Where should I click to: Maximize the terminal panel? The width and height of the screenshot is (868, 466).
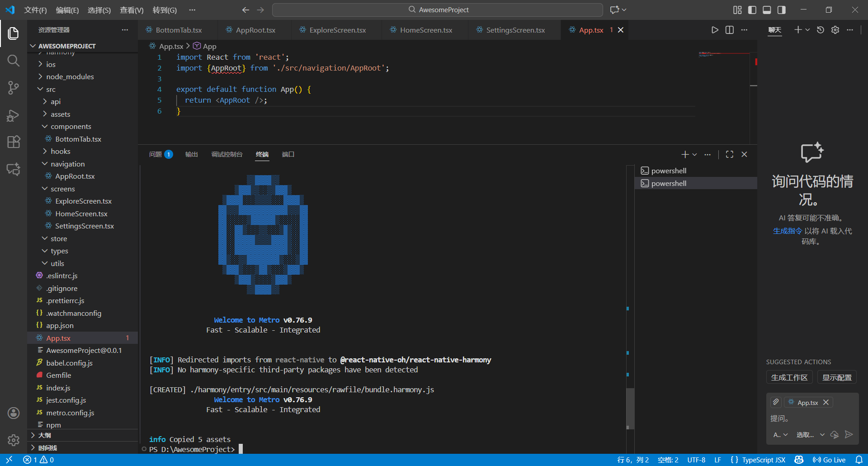pos(729,154)
